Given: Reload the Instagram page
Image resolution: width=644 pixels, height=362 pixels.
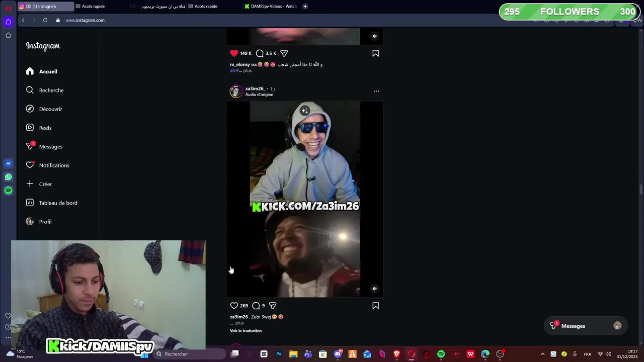Looking at the screenshot, I should point(45,20).
